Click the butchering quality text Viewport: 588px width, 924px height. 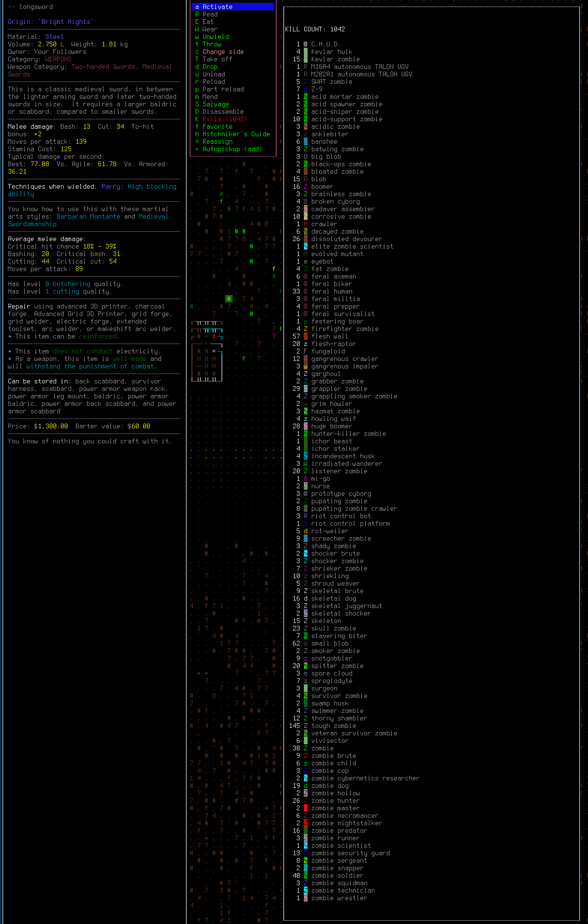pos(72,284)
